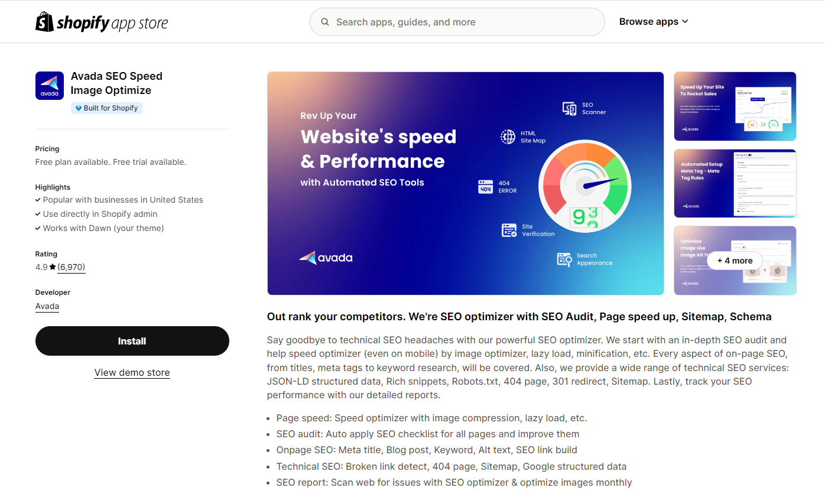Expand the Browse apps dropdown

(654, 21)
